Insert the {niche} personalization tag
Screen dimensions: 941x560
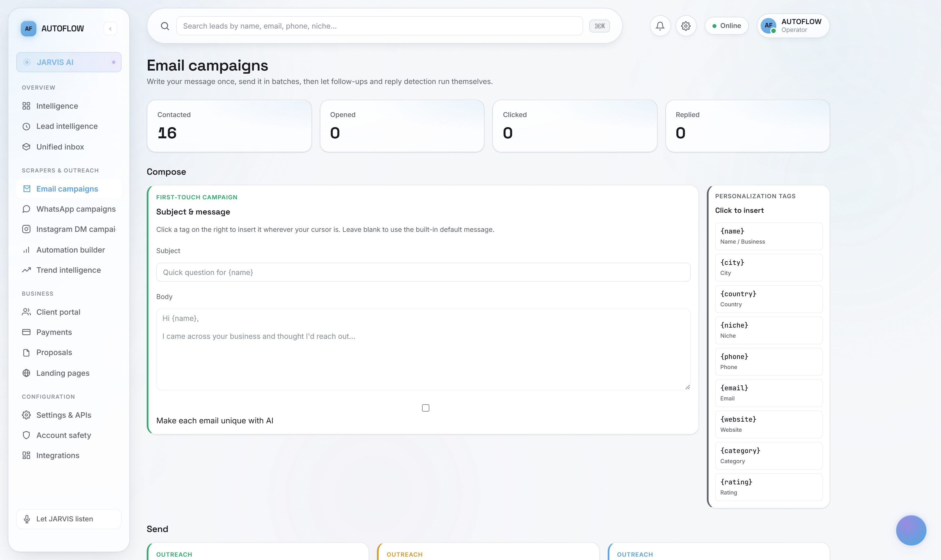coord(768,330)
